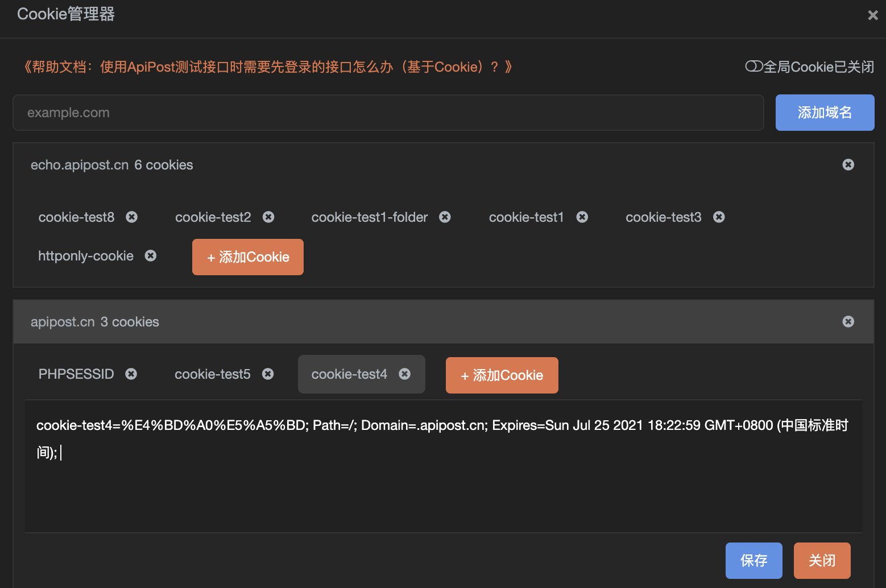
Task: Remove the cookie-test2 cookie
Action: [268, 217]
